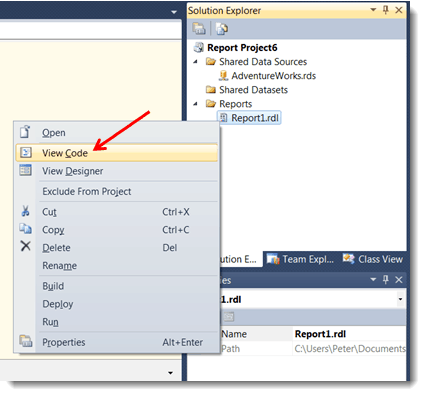
Task: Click the Properties toolbar icon in Solution Explorer
Action: pos(199,29)
